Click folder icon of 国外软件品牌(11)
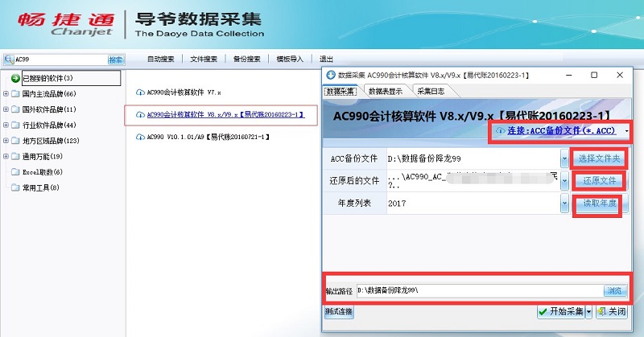 click(15, 109)
